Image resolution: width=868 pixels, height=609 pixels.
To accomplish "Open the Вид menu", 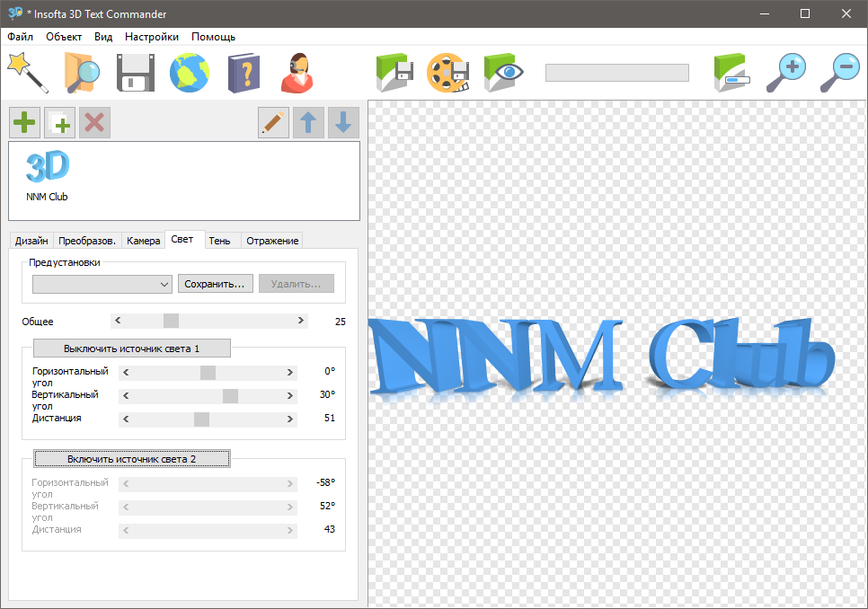I will pyautogui.click(x=103, y=37).
